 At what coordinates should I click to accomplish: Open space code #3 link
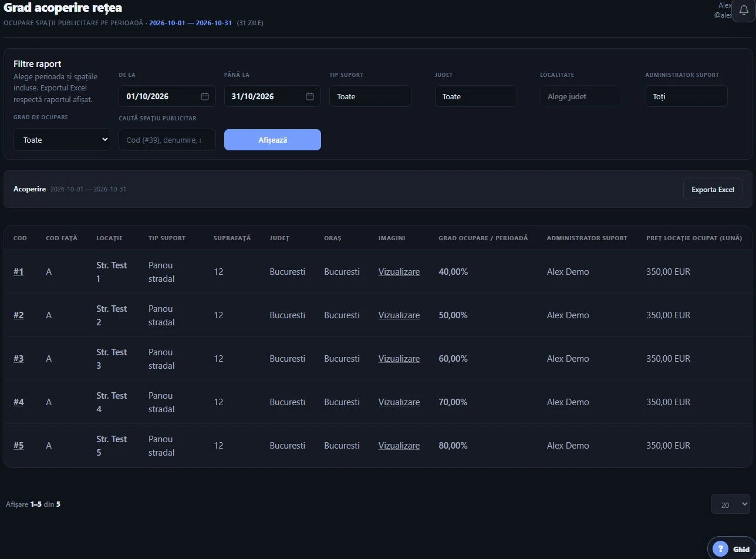pos(19,359)
